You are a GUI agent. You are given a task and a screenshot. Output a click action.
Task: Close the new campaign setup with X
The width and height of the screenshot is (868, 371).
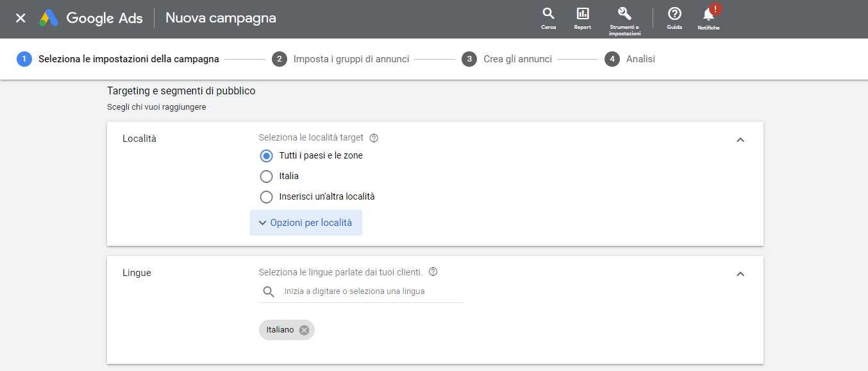point(21,18)
